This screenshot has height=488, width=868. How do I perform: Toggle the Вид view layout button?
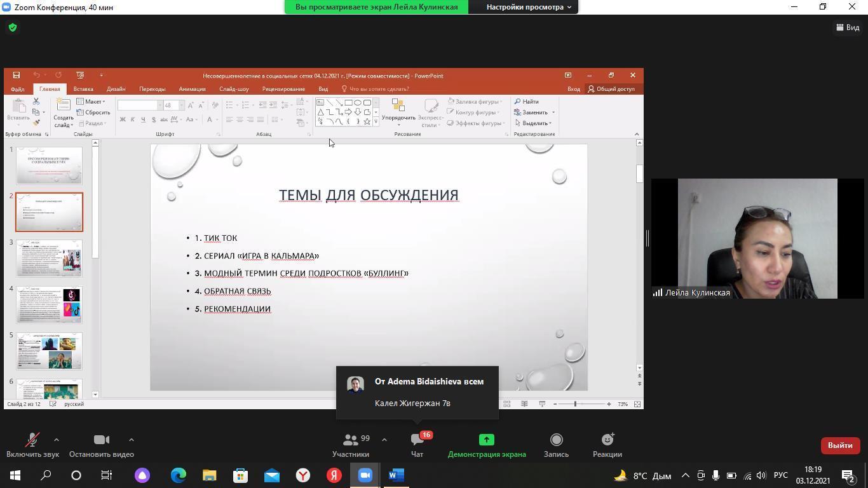coord(848,27)
